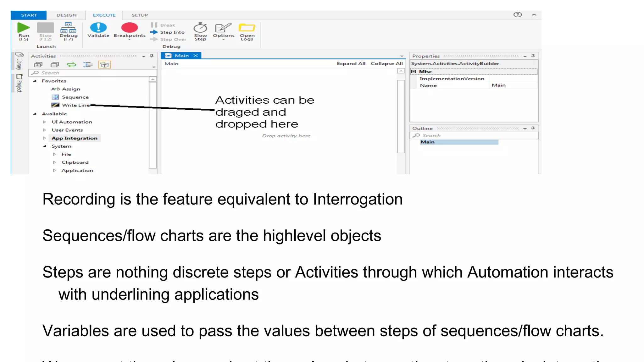644x362 pixels.
Task: Click the designer vertical scrollbar up arrow
Action: point(401,71)
